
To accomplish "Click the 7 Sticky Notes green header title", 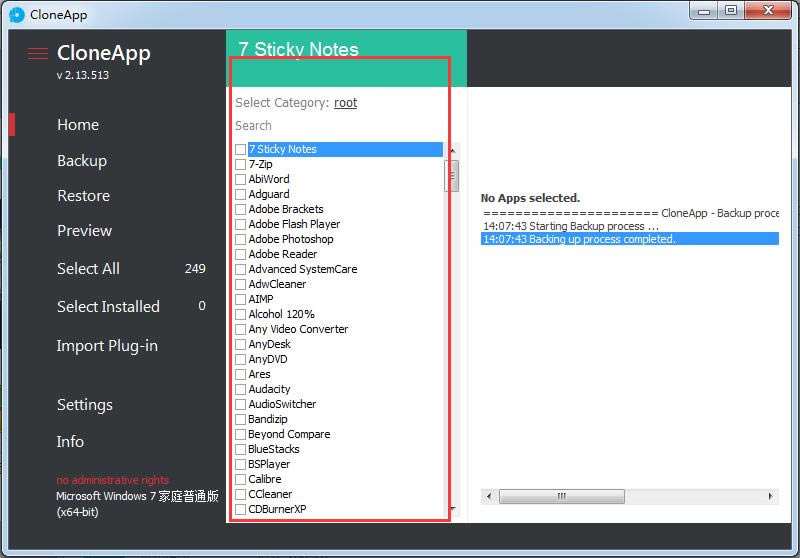I will coord(298,49).
